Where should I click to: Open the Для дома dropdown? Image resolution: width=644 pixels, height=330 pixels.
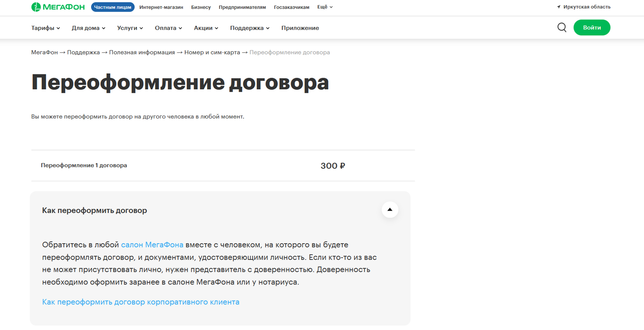pyautogui.click(x=88, y=28)
